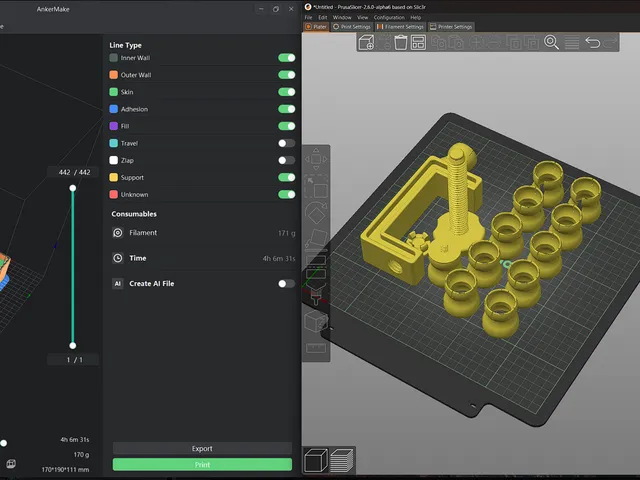Screen dimensions: 640x480
Task: Open the Help menu in PrusaSlicer
Action: (416, 18)
